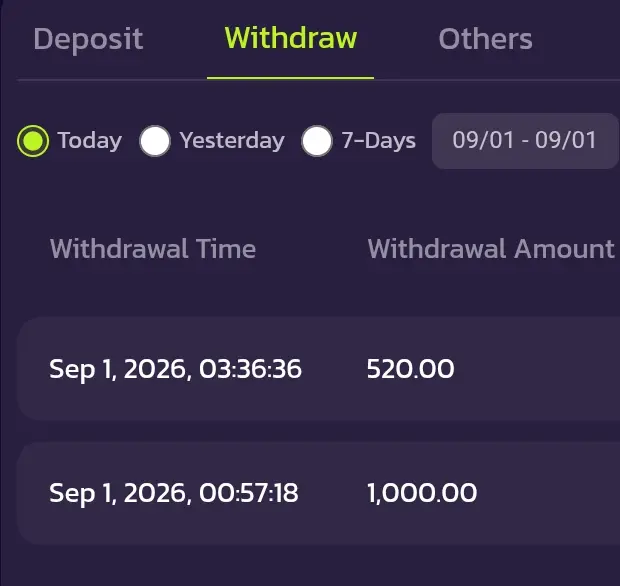The image size is (620, 586).
Task: Choose the Yesterday radio option
Action: tap(155, 141)
